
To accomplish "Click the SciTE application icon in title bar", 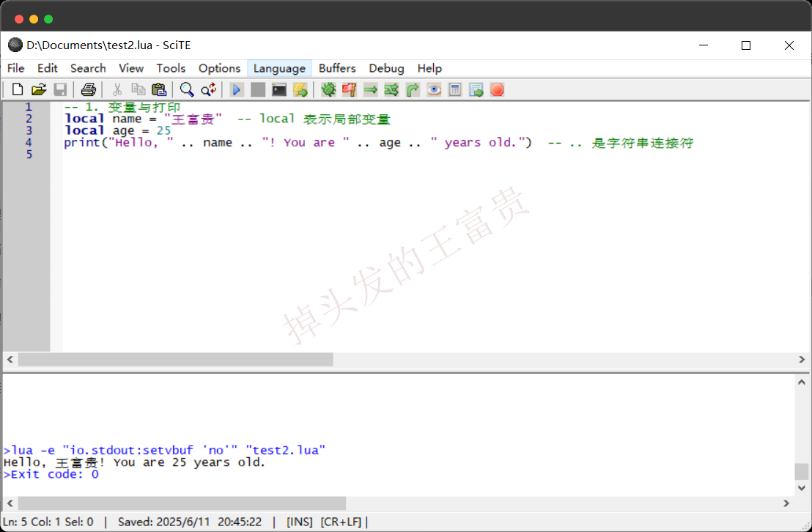I will pyautogui.click(x=15, y=45).
